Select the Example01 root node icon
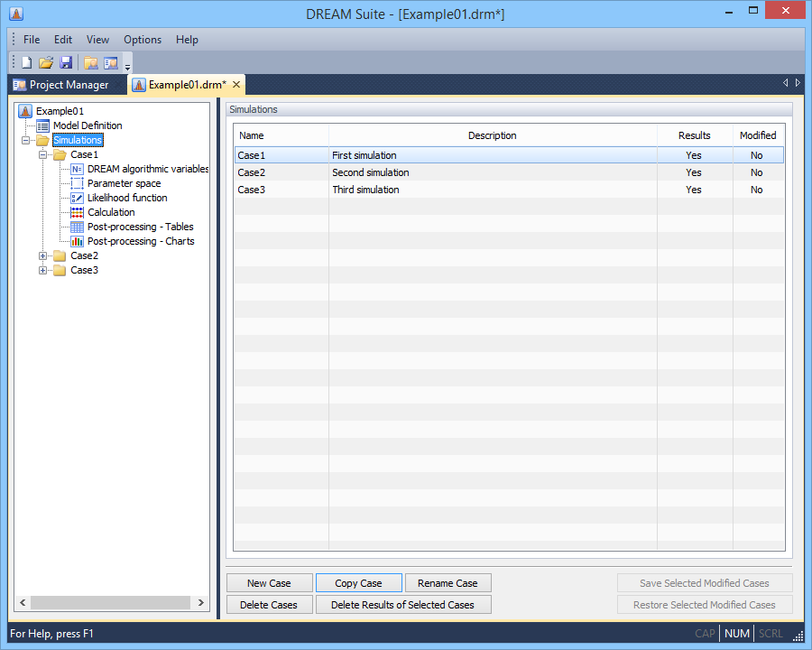 (x=25, y=111)
